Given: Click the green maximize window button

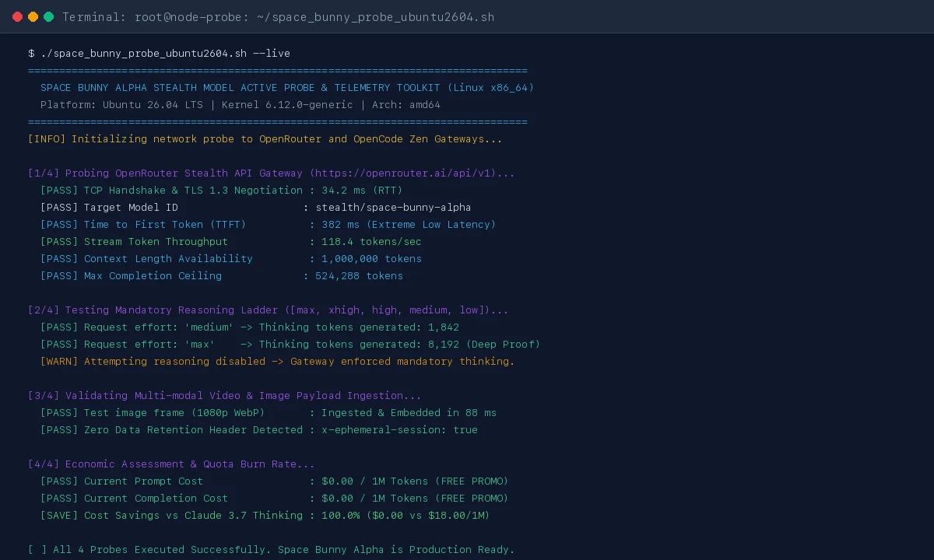Looking at the screenshot, I should 49,16.
